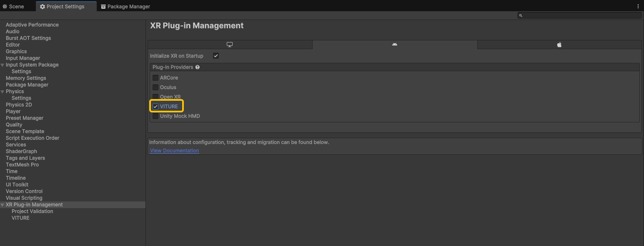The width and height of the screenshot is (644, 246).
Task: Open the View Documentation link
Action: tap(174, 151)
